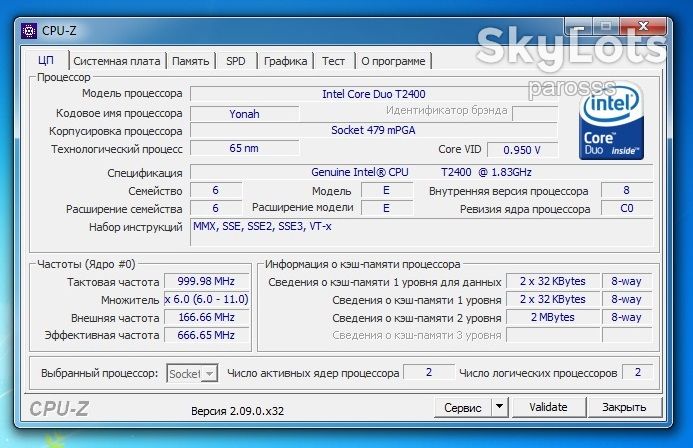Image resolution: width=693 pixels, height=448 pixels.
Task: Click the Intel Core Duo inside logo
Action: click(x=611, y=122)
